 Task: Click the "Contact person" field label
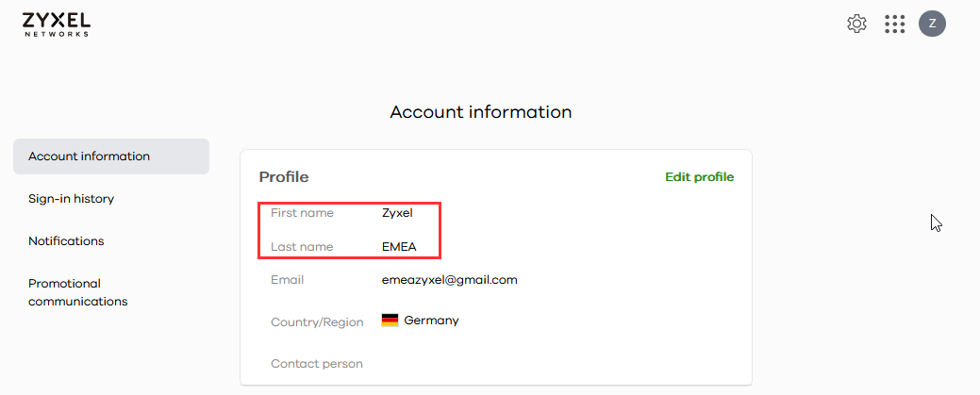pyautogui.click(x=317, y=364)
